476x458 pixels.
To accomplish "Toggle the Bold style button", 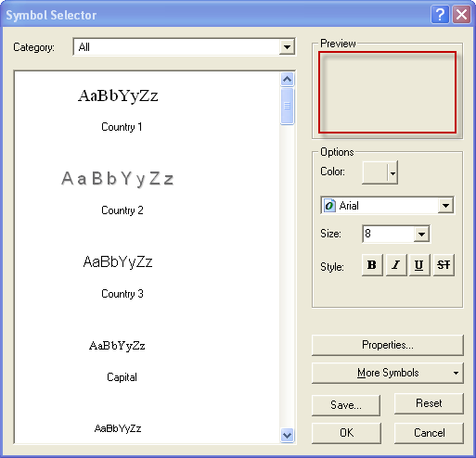I will [372, 265].
